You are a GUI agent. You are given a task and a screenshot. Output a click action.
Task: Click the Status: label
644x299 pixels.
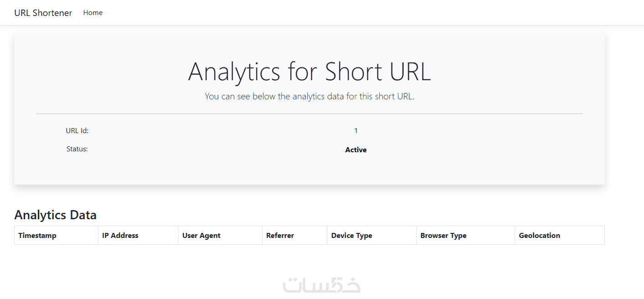[x=77, y=149]
